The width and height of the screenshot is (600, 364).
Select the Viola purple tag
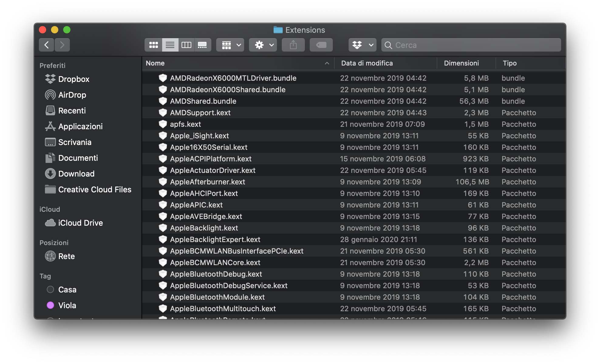pyautogui.click(x=50, y=305)
